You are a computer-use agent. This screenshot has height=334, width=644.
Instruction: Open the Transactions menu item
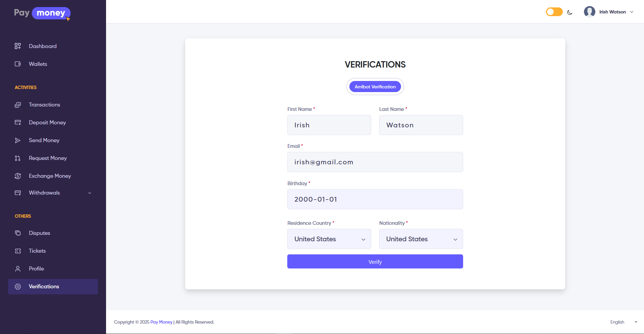point(44,105)
